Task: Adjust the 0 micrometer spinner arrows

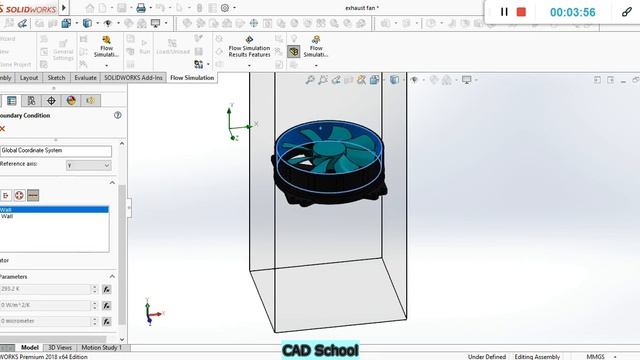Action: (95, 321)
